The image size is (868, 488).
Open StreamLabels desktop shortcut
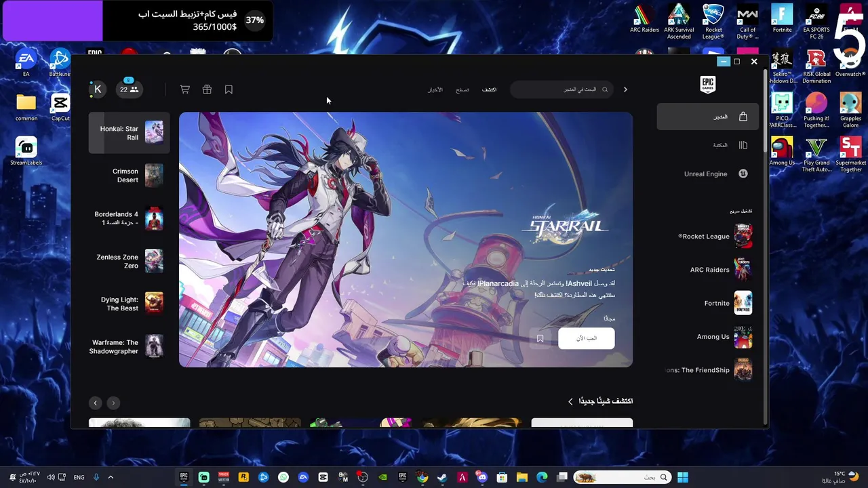tap(26, 152)
